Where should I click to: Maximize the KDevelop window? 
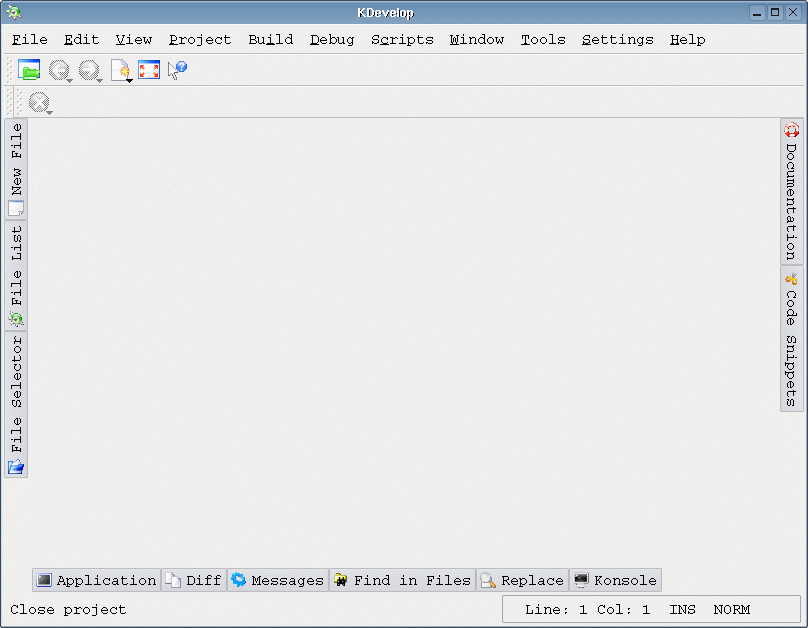click(x=775, y=13)
